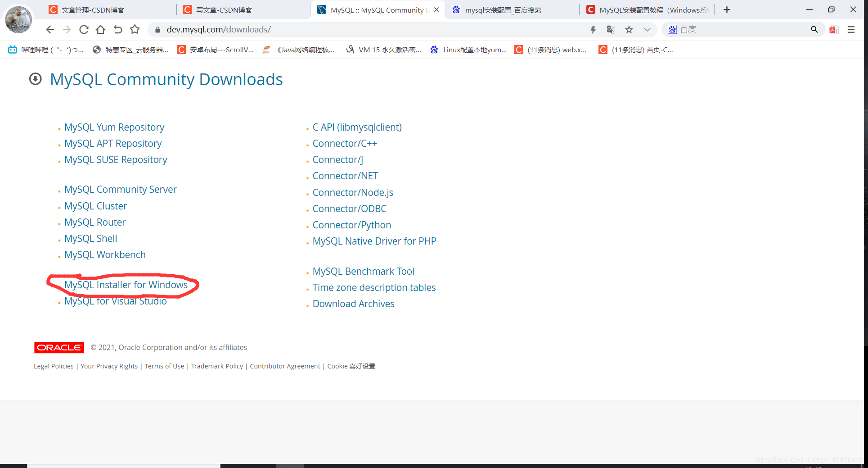
Task: Reload the current page
Action: coord(84,30)
